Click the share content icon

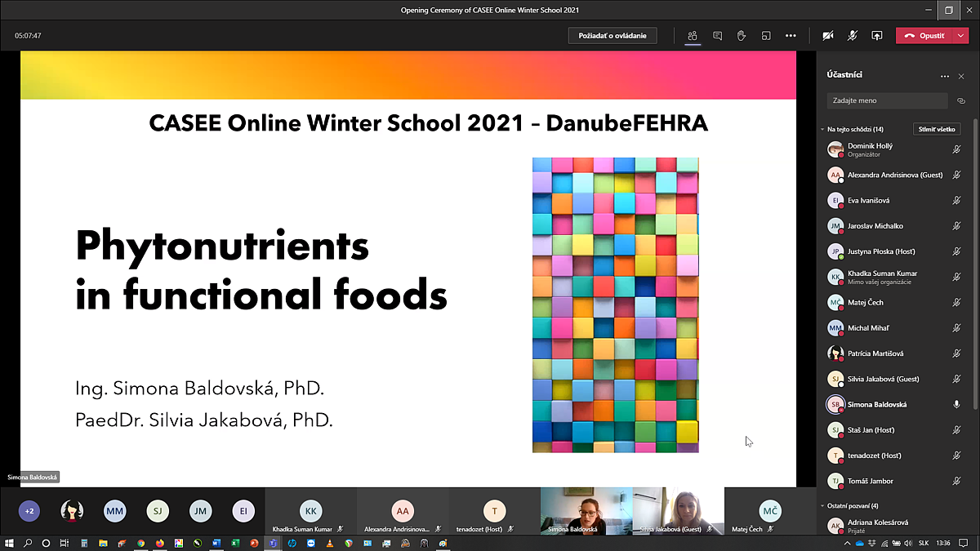coord(877,36)
